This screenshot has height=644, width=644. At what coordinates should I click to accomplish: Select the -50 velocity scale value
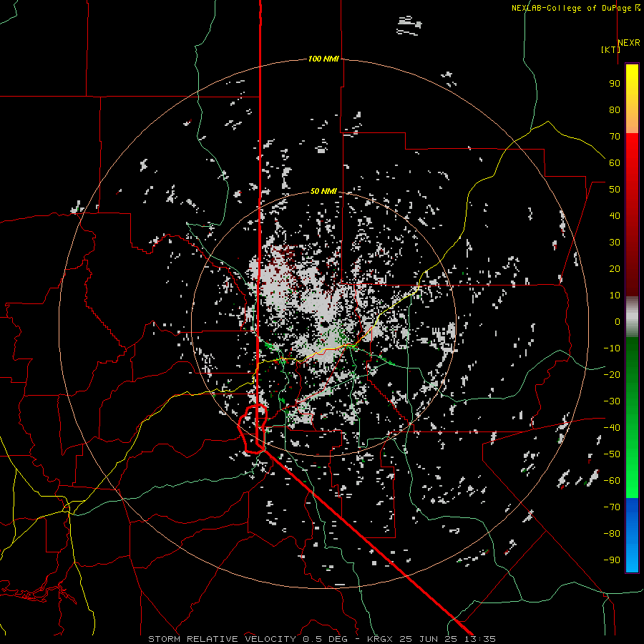tap(612, 454)
